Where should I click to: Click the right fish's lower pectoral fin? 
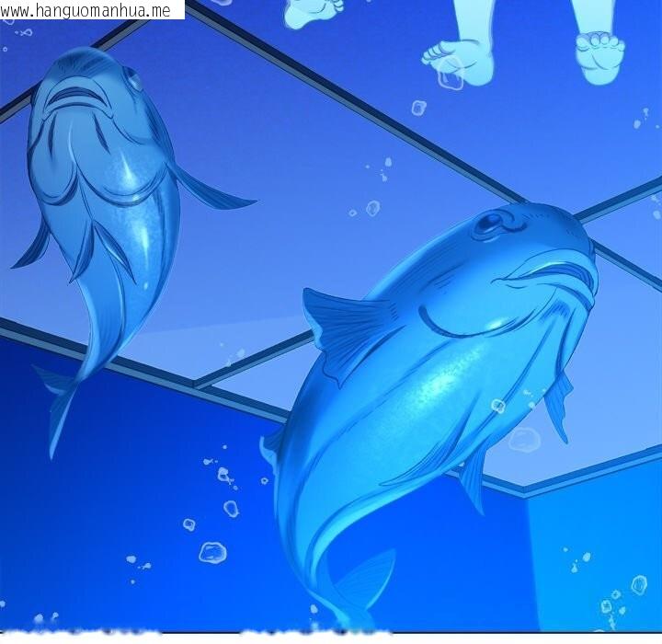pos(474,478)
